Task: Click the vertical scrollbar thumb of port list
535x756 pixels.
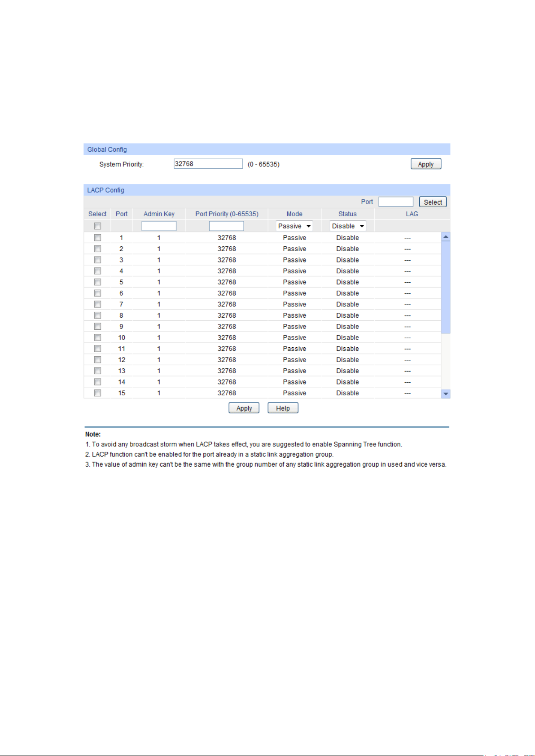Action: coord(446,287)
